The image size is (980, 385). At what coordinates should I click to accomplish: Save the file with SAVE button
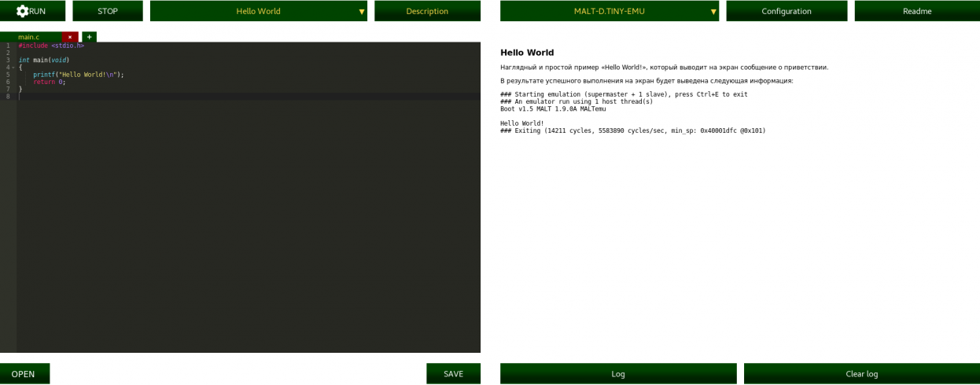click(x=453, y=374)
